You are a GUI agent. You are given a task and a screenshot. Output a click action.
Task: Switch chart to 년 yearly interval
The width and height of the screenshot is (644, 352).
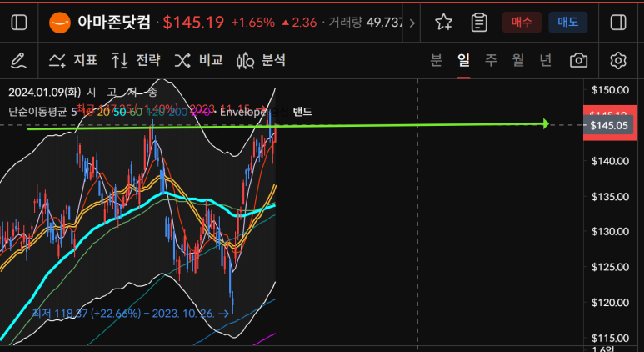tap(545, 60)
